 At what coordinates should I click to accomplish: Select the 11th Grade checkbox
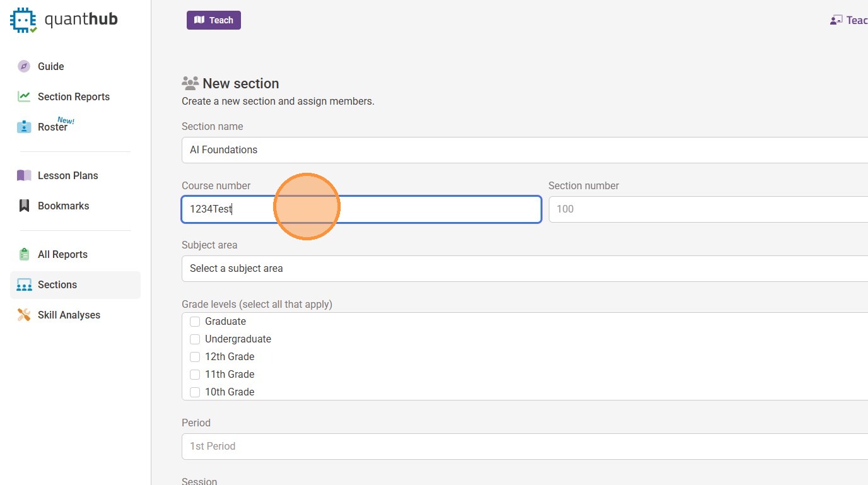click(195, 375)
